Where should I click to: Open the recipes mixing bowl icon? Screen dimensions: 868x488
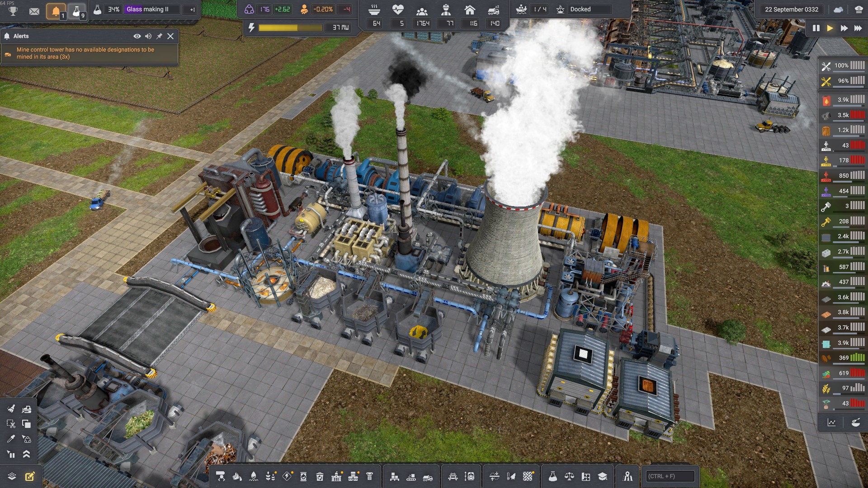pos(855,422)
